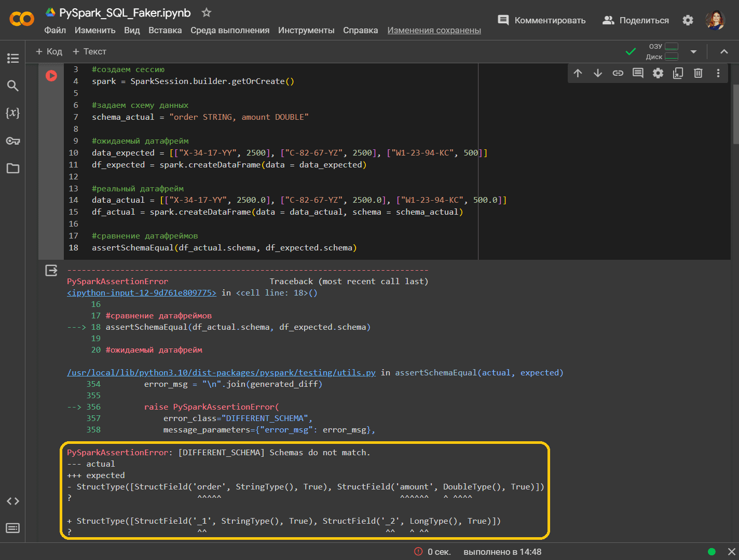Image resolution: width=739 pixels, height=560 pixels.
Task: Click the red execution error status icon
Action: pyautogui.click(x=418, y=552)
